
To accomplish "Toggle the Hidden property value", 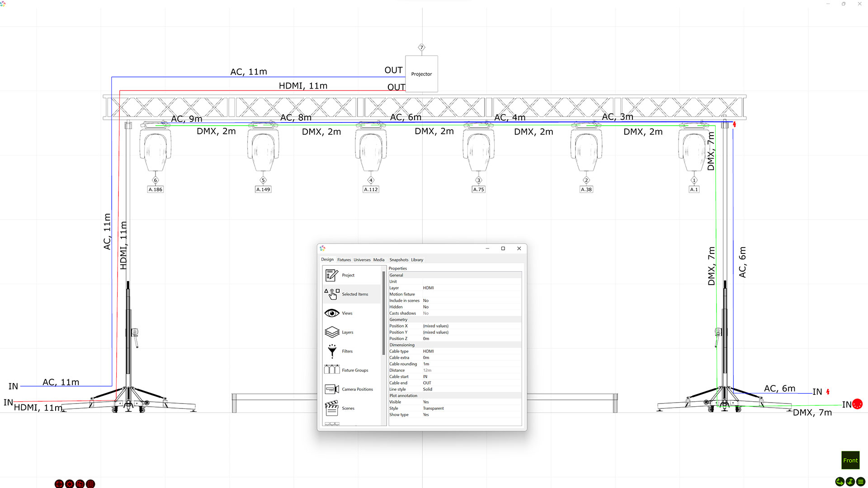I will 426,307.
